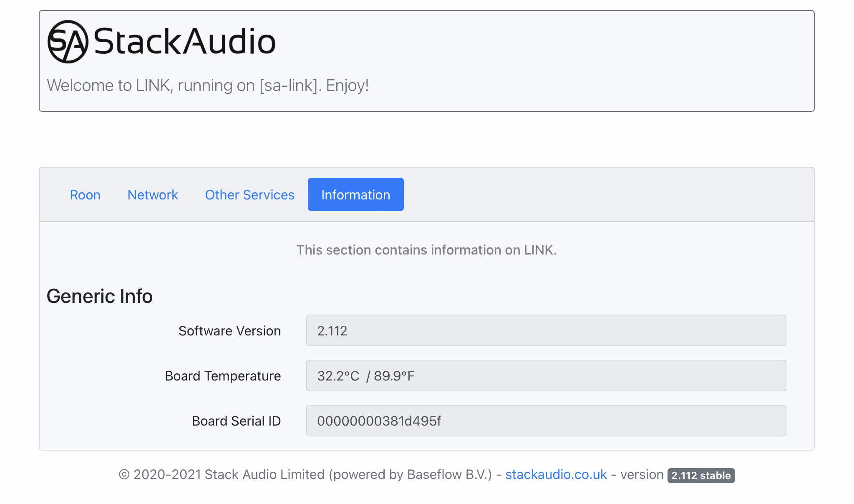Viewport: 854px width, 504px height.
Task: Click the Board Temperature label
Action: [x=223, y=376]
